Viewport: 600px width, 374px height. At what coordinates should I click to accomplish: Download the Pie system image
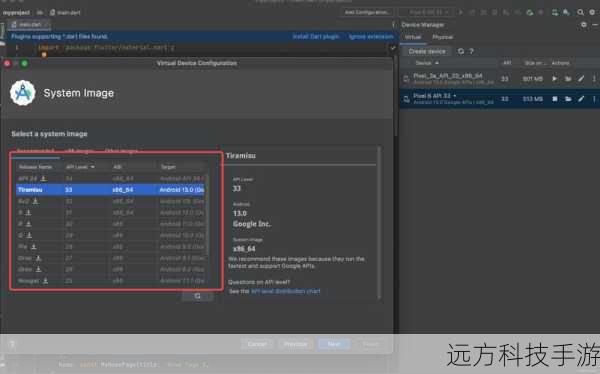(34, 247)
